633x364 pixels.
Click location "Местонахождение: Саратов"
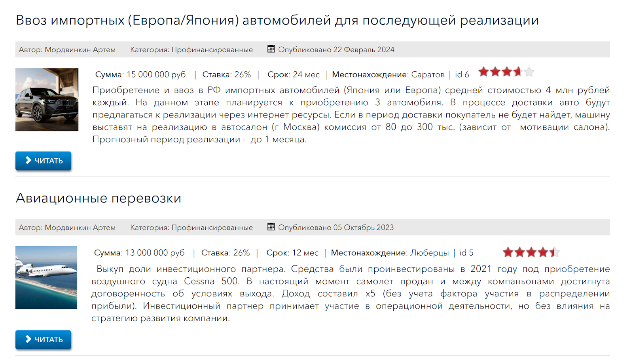click(x=389, y=74)
